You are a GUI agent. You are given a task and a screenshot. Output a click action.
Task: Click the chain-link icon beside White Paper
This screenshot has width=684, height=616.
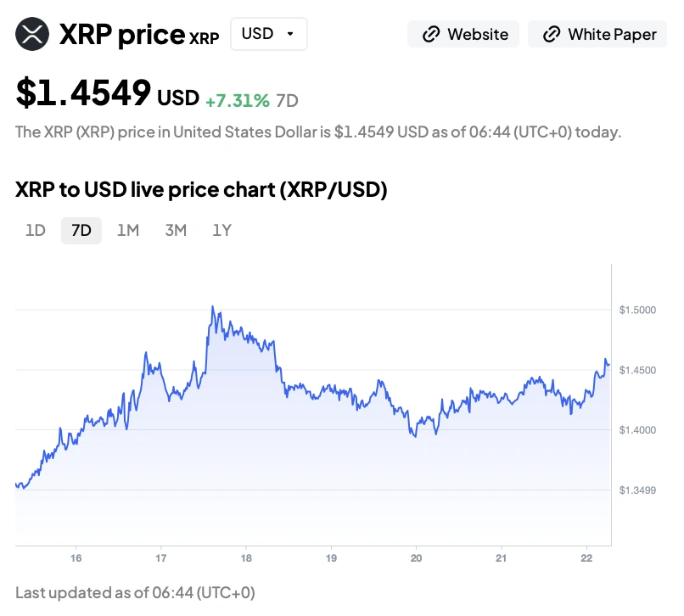[x=552, y=35]
